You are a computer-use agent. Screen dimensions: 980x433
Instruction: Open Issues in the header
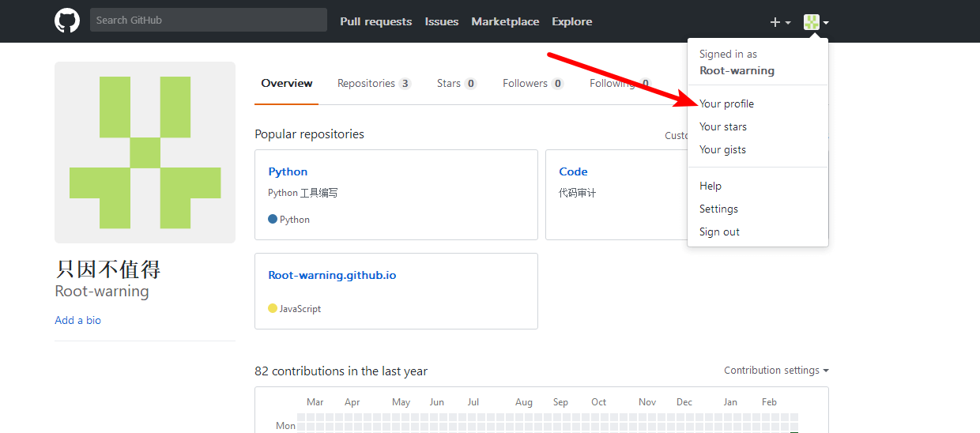coord(442,21)
